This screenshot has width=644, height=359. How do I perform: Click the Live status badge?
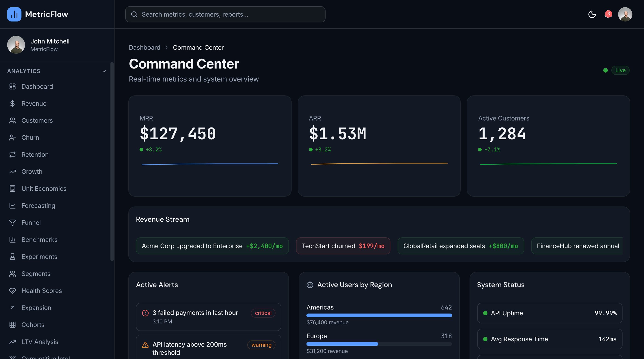(x=620, y=70)
